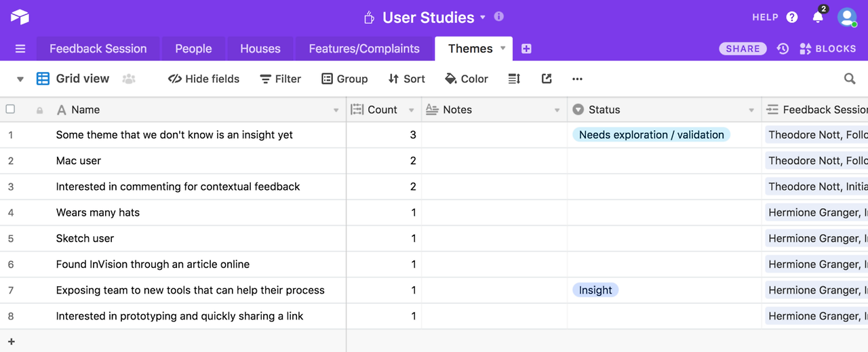
Task: Open the user account avatar
Action: tap(847, 18)
